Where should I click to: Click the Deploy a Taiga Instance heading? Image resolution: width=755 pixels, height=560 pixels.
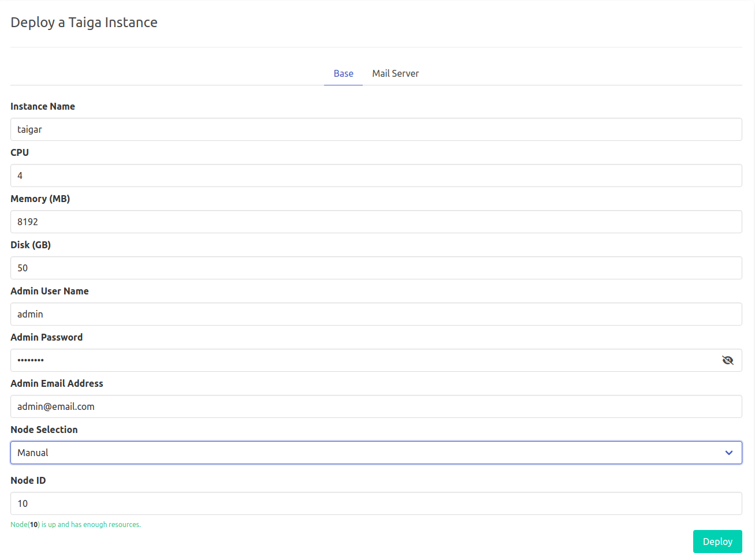[x=84, y=23]
